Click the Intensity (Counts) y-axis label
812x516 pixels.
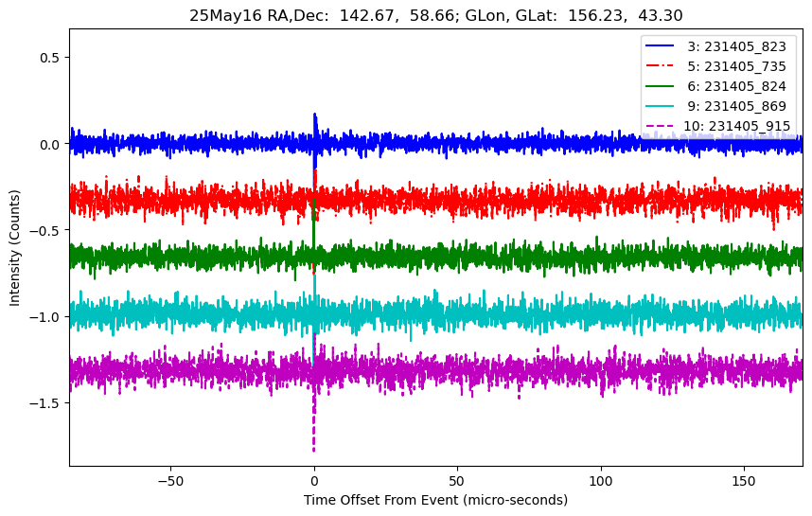tap(15, 246)
